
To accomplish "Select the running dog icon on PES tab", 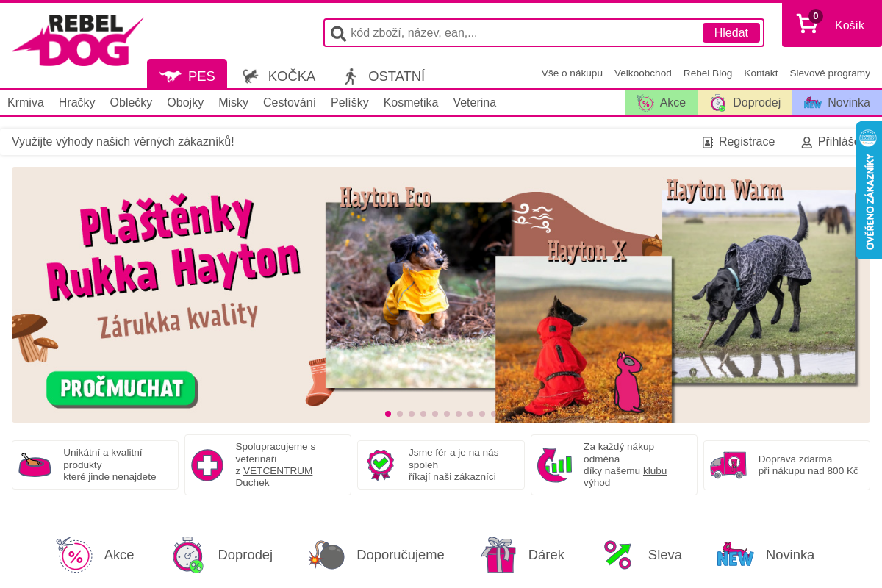I will point(171,76).
